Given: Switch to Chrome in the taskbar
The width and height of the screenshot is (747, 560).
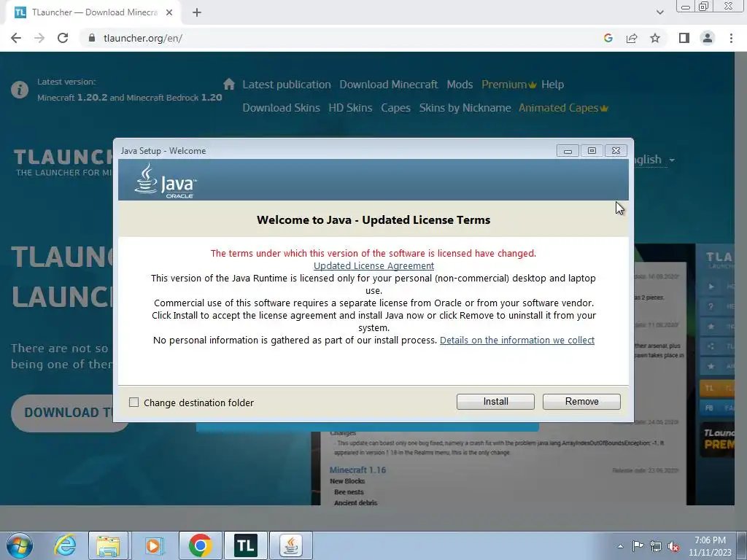Looking at the screenshot, I should pos(200,545).
